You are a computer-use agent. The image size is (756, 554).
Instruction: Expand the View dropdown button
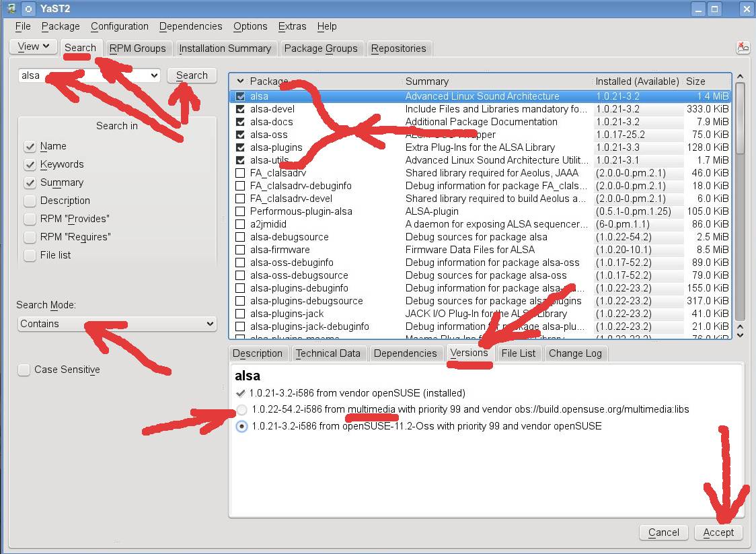(x=34, y=46)
